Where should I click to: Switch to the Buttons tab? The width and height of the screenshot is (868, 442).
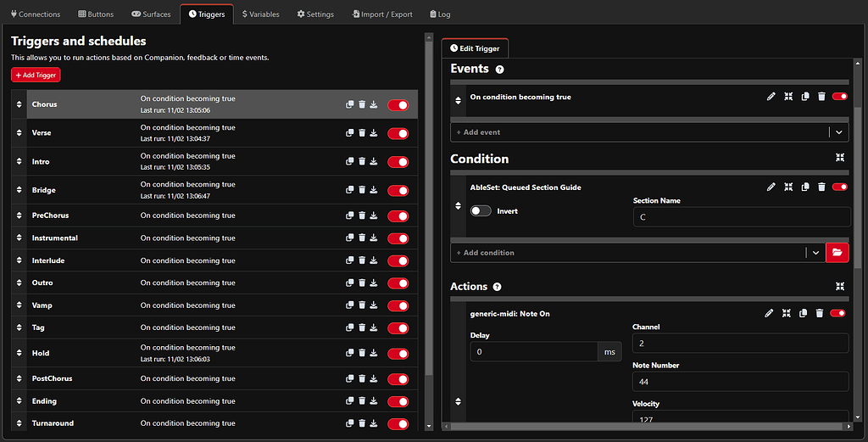click(96, 14)
